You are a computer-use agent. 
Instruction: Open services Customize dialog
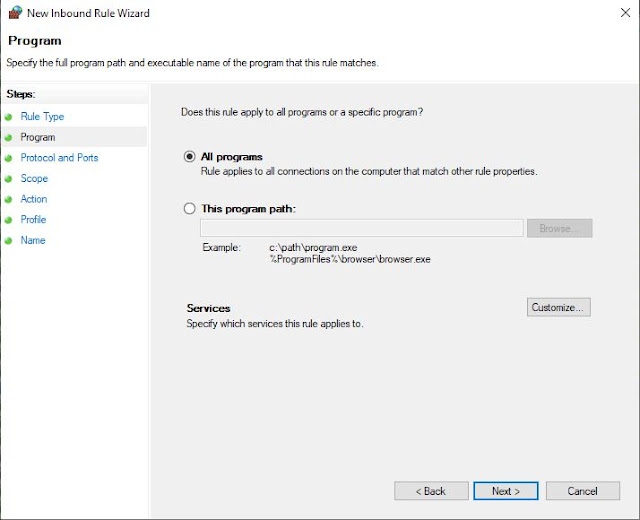click(559, 307)
